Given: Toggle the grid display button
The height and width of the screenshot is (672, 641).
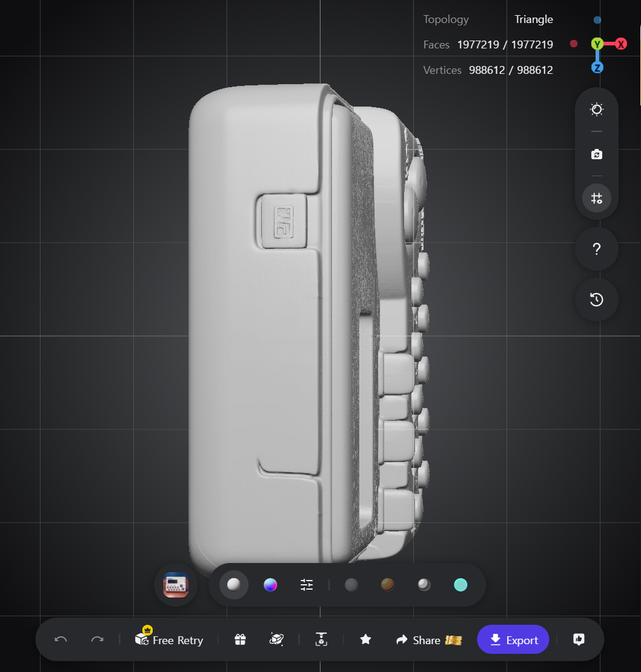Looking at the screenshot, I should tap(596, 198).
